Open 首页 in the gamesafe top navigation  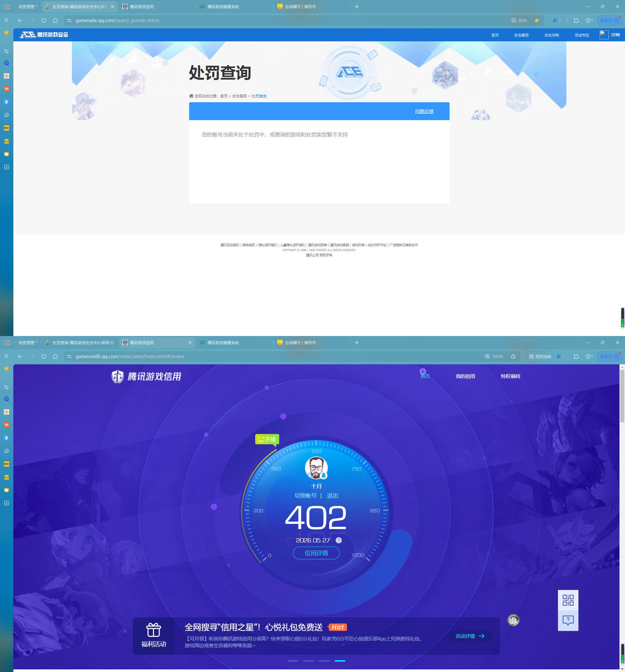click(x=495, y=35)
